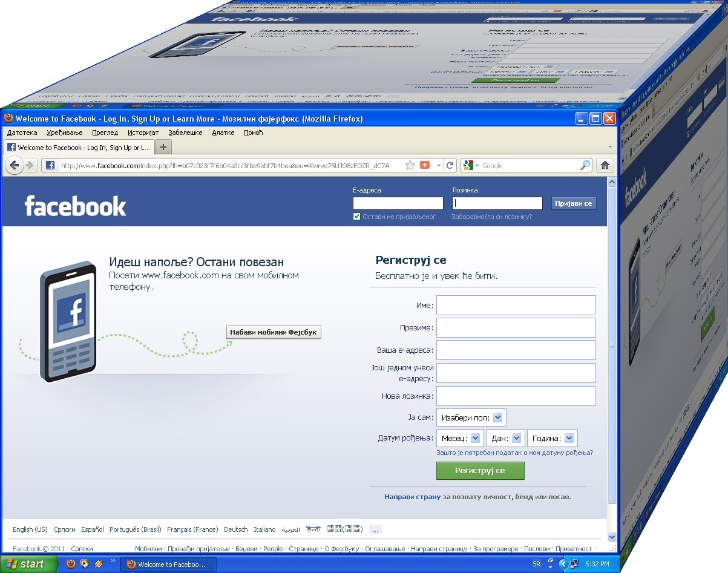Click the forward navigation arrow

29,165
